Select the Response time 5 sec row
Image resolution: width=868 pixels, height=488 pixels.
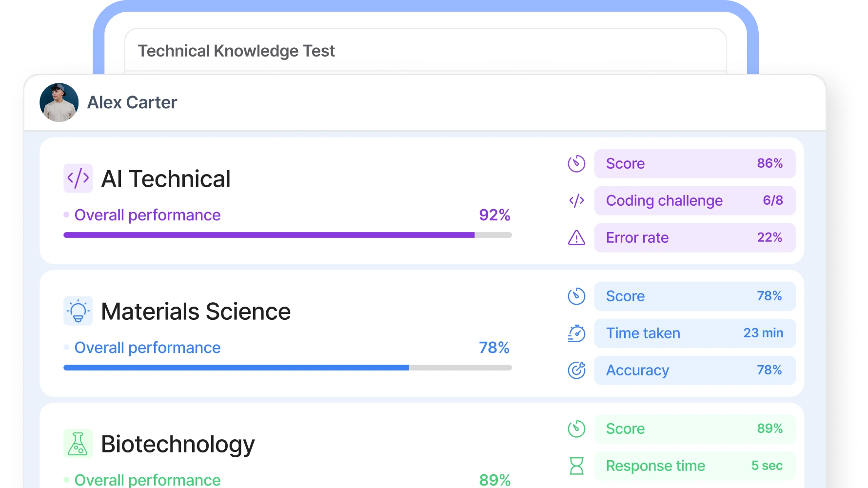point(695,466)
